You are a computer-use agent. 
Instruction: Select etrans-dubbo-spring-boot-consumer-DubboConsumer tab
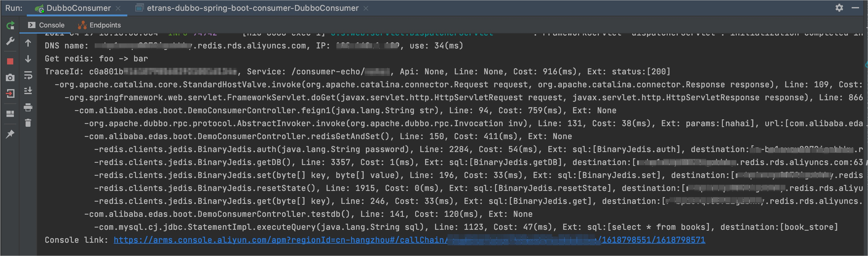click(x=252, y=8)
